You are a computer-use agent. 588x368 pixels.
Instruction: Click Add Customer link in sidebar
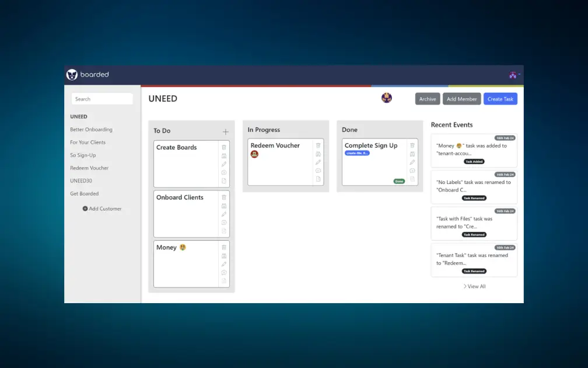coord(102,209)
